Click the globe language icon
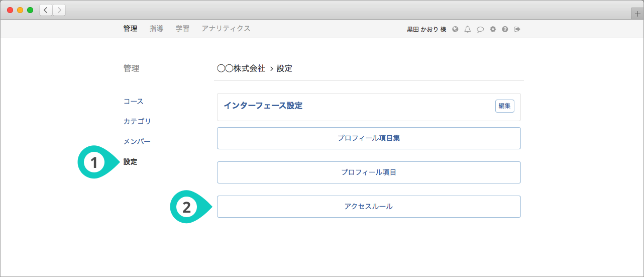644x277 pixels. [455, 29]
